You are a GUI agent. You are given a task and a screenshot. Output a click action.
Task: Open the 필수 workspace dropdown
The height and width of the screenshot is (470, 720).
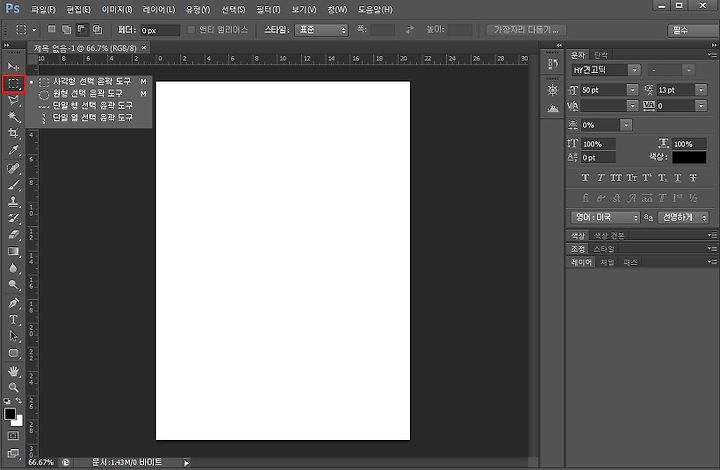[x=693, y=31]
